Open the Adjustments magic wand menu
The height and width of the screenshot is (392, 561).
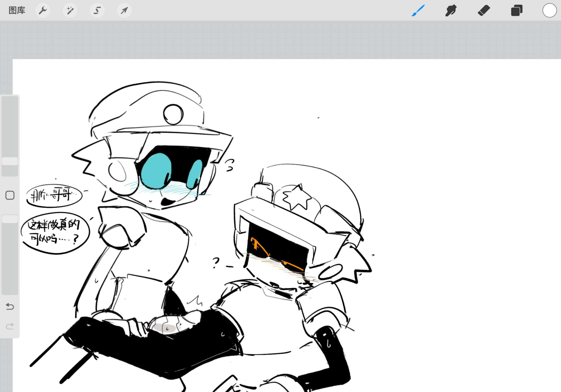click(x=70, y=10)
